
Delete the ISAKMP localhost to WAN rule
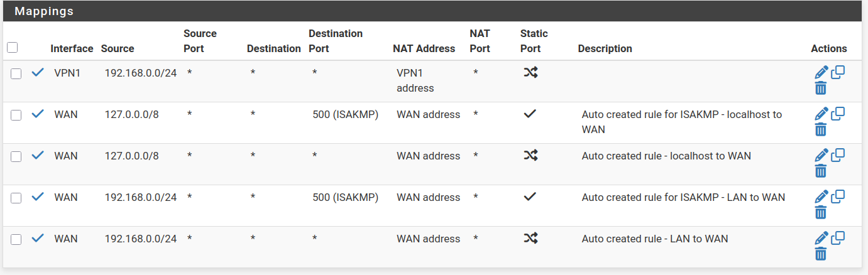(820, 130)
